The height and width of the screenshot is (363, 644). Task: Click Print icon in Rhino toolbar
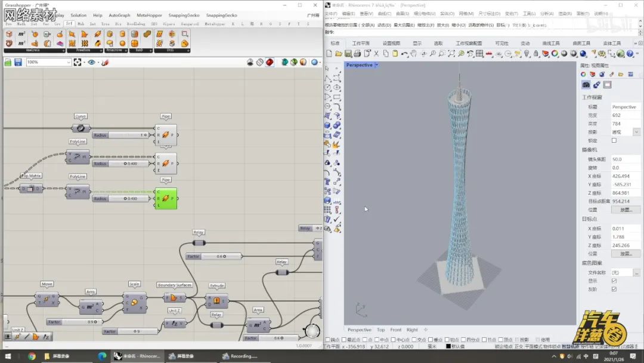[357, 54]
